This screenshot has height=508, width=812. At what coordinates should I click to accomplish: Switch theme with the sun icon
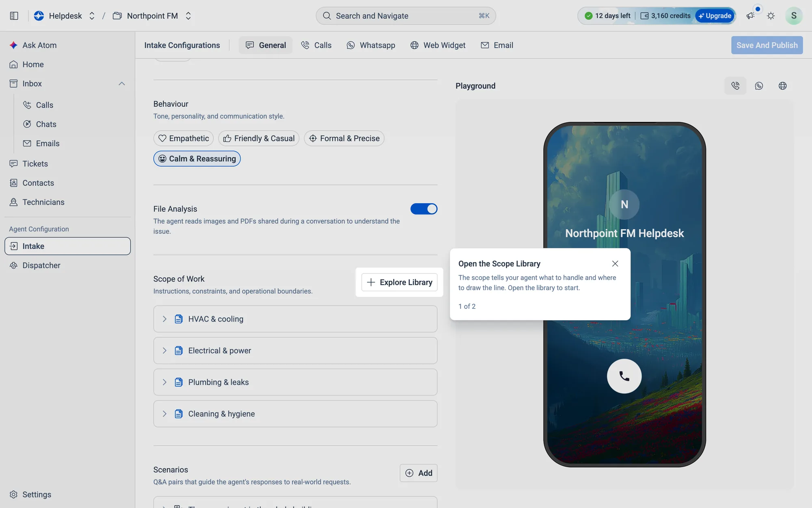pyautogui.click(x=771, y=16)
